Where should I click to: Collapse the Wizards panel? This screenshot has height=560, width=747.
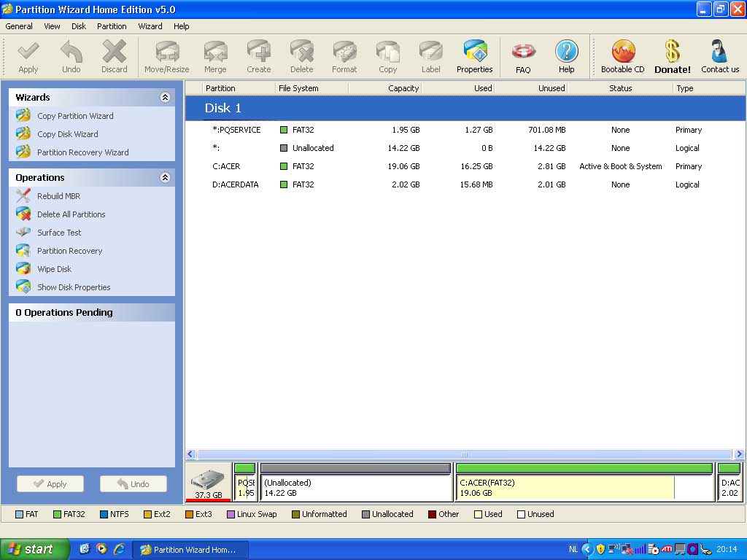[165, 97]
